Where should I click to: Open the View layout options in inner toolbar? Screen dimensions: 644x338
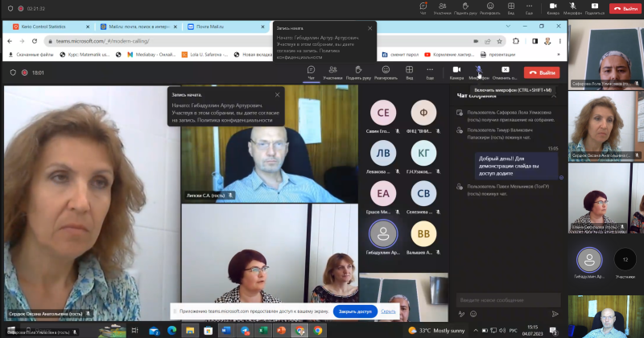(409, 72)
